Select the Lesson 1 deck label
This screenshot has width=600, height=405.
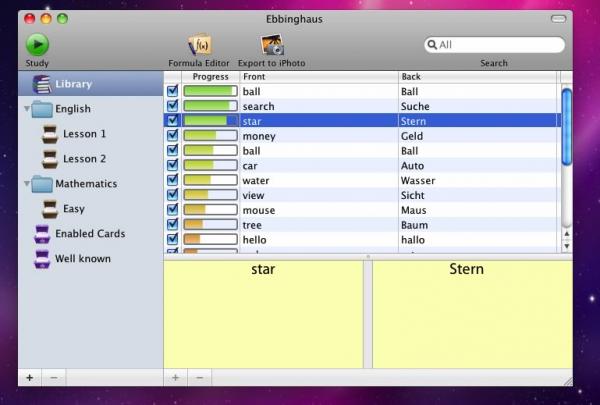[84, 134]
